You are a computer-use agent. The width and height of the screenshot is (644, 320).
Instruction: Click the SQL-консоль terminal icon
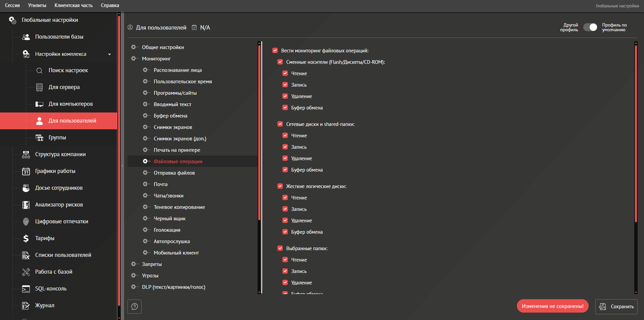(x=26, y=289)
